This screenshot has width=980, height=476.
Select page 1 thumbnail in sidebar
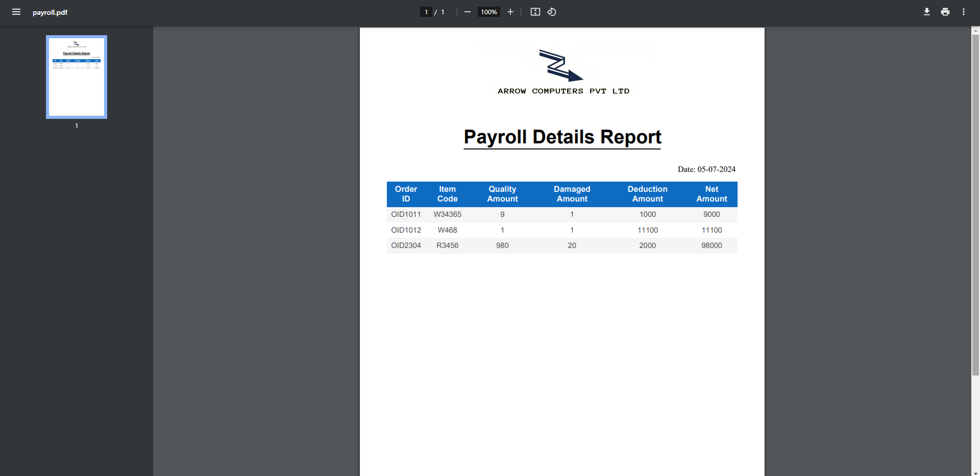[x=76, y=77]
